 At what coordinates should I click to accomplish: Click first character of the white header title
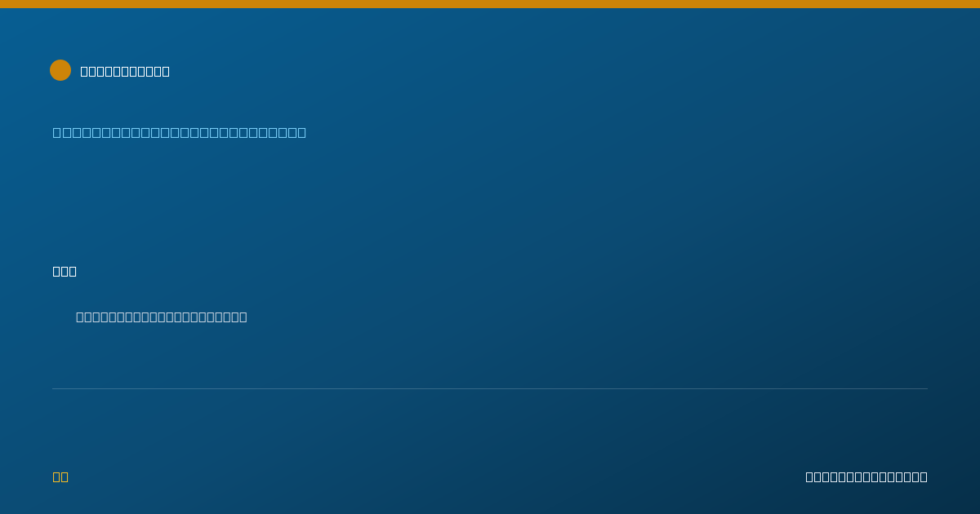tap(84, 71)
